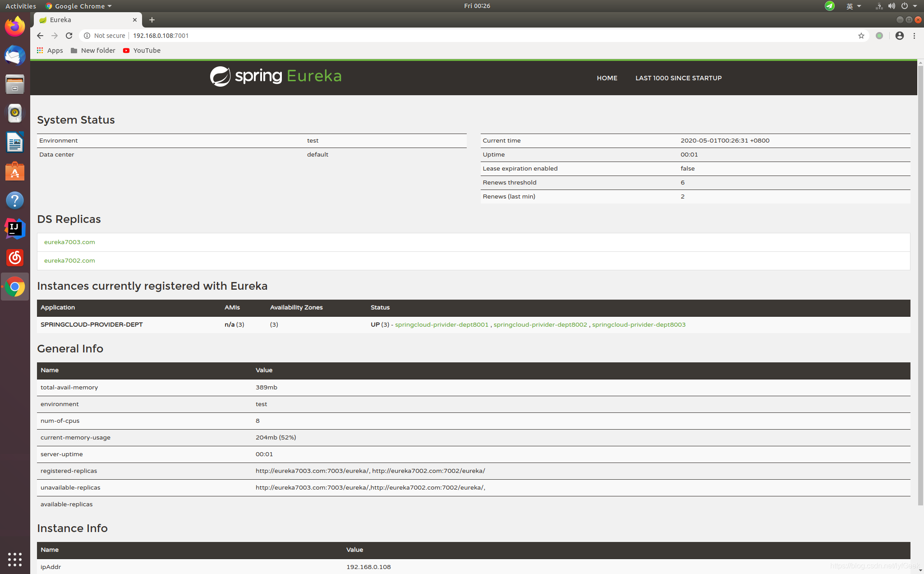Open springcloud-privider-dept8003 instance link
The width and height of the screenshot is (924, 574).
coord(639,324)
